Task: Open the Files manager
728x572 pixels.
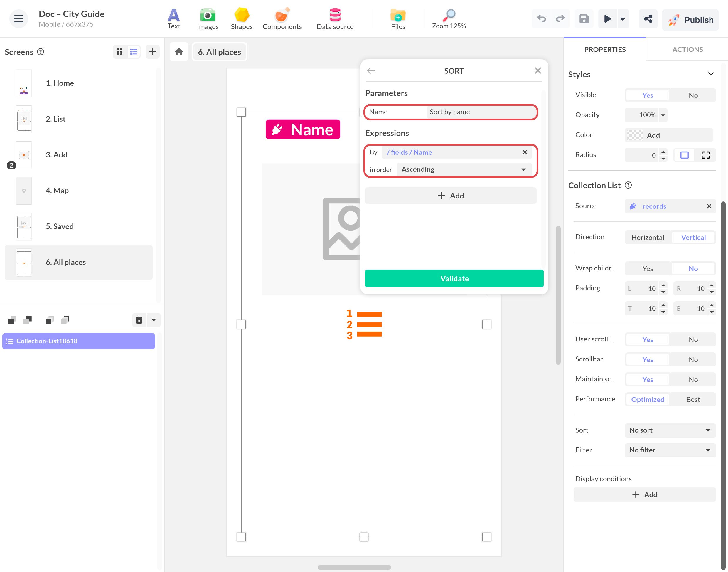Action: click(398, 19)
